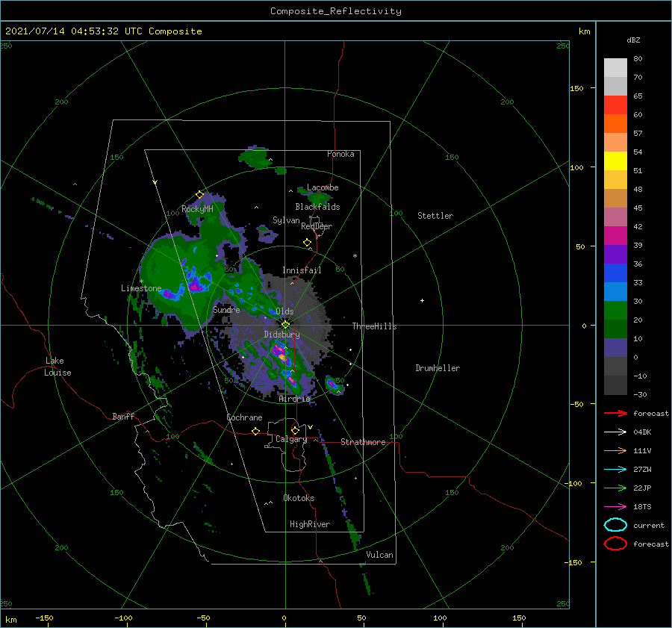Click the Banff town label
Screen dimensions: 672x628
coord(123,416)
